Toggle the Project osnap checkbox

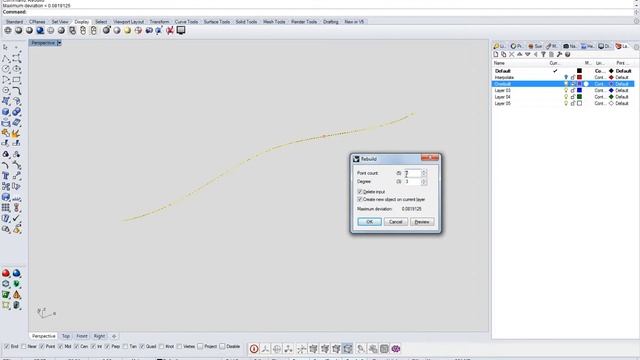coord(200,346)
